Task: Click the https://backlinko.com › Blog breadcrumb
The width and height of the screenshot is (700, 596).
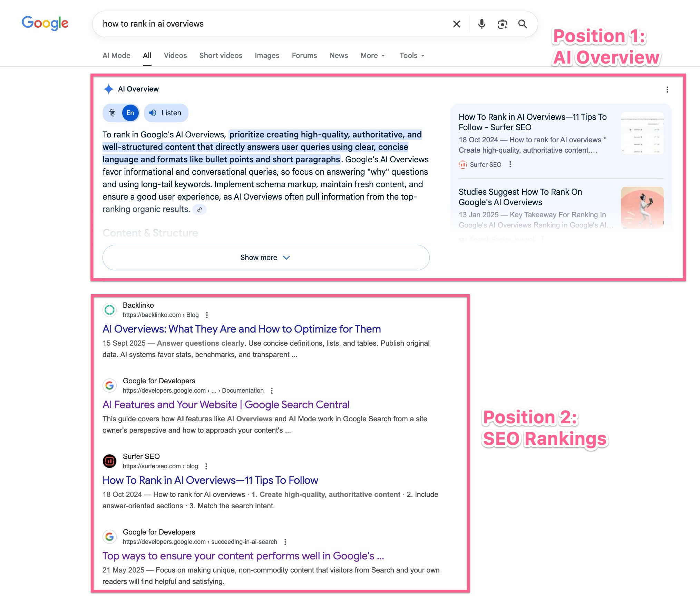Action: 161,315
